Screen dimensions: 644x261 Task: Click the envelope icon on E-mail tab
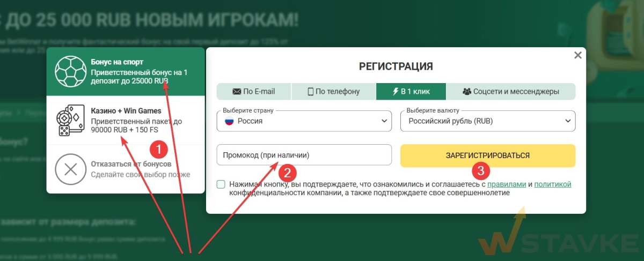tap(237, 92)
